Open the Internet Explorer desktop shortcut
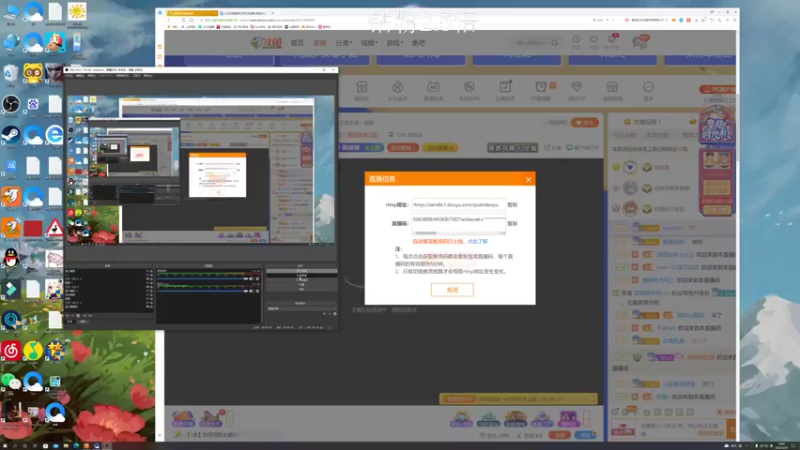Viewport: 800px width, 450px height. click(54, 136)
